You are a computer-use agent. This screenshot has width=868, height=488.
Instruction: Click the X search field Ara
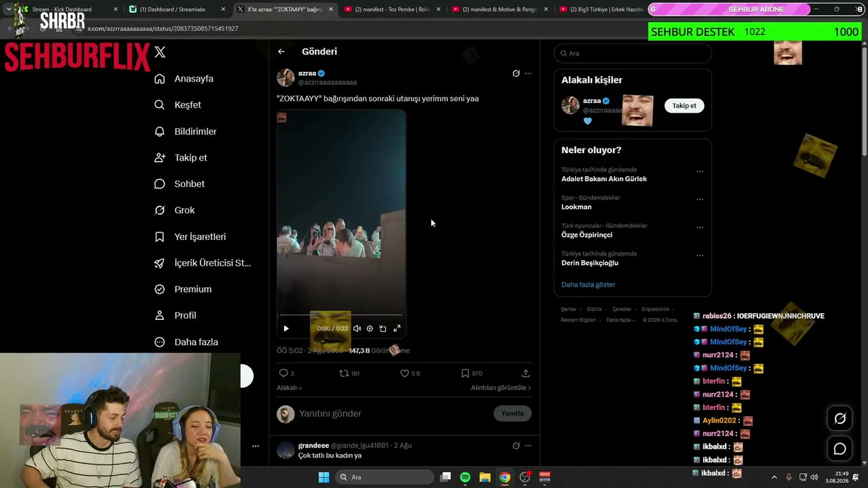coord(633,53)
